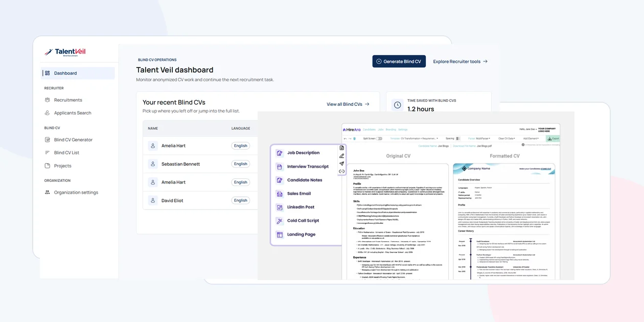Click the Projects folder icon

point(48,166)
